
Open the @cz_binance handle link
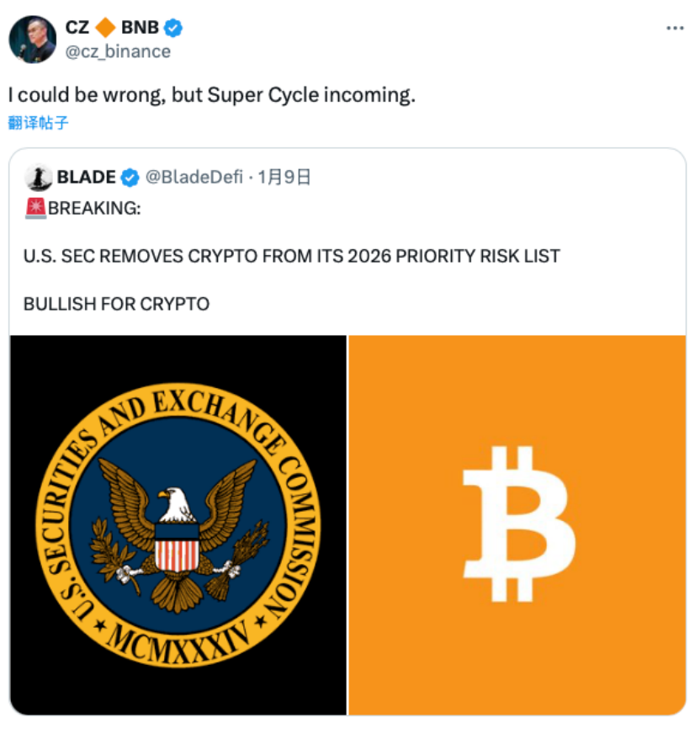click(118, 51)
